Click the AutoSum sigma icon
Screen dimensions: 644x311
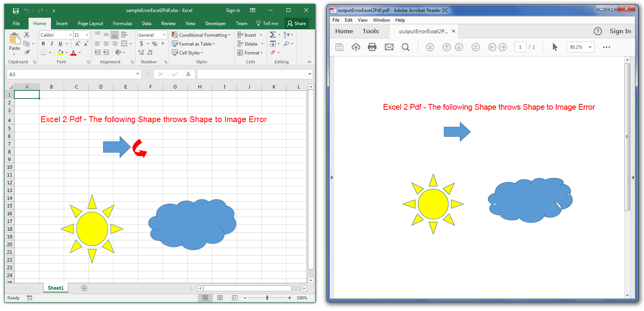pyautogui.click(x=273, y=35)
